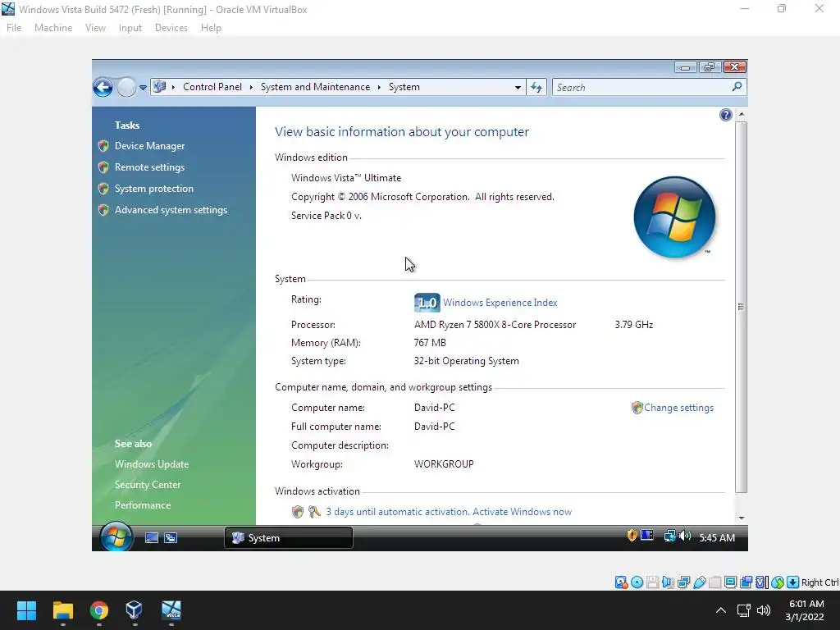Open the recent pages dropdown arrow
This screenshot has height=630, width=840.
pyautogui.click(x=143, y=87)
